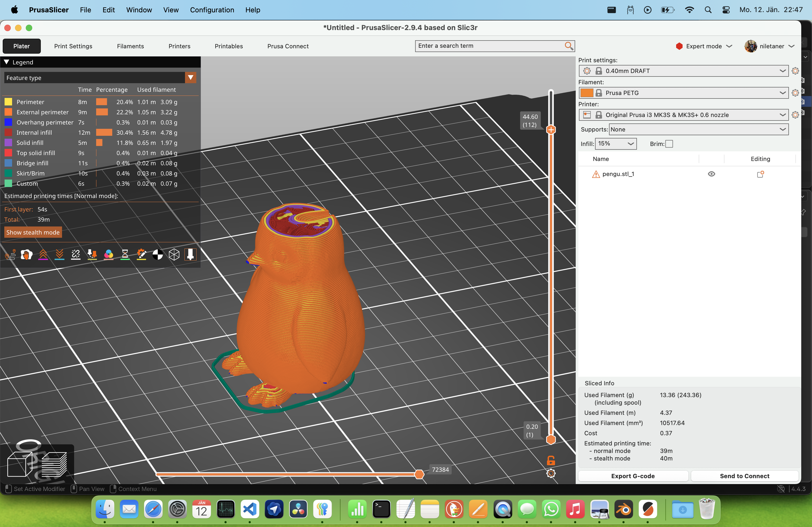Click the horizontal moves slider handle
The width and height of the screenshot is (812, 527).
tap(419, 474)
